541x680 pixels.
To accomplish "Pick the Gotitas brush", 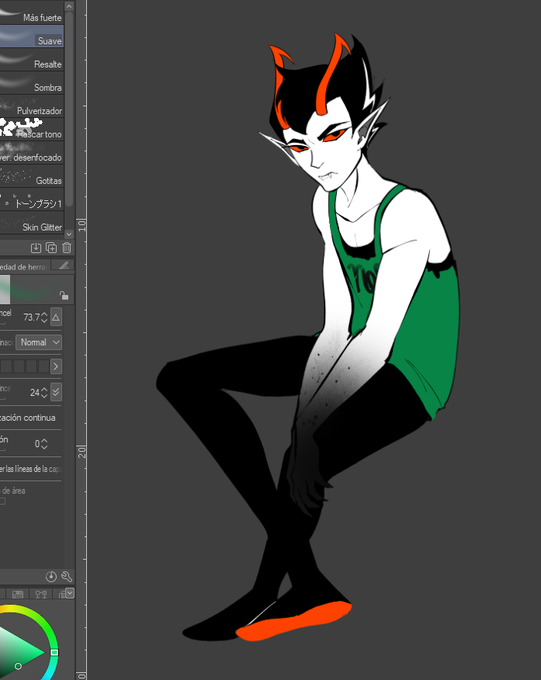I will pyautogui.click(x=32, y=176).
